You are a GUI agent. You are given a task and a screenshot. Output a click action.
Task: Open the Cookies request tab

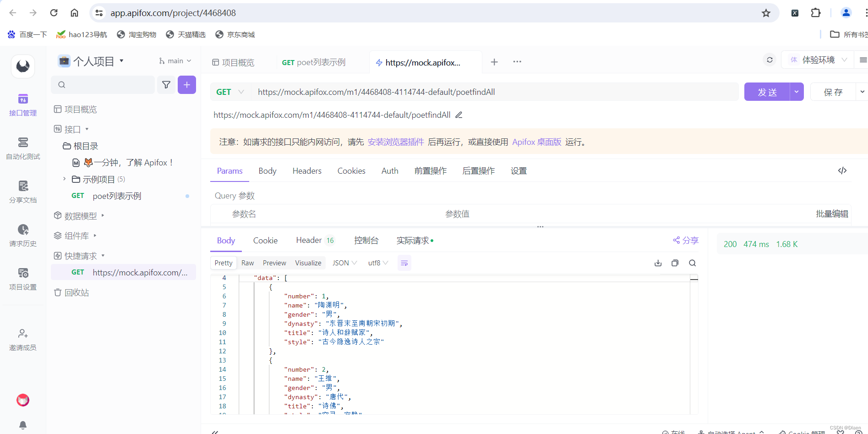click(x=351, y=171)
